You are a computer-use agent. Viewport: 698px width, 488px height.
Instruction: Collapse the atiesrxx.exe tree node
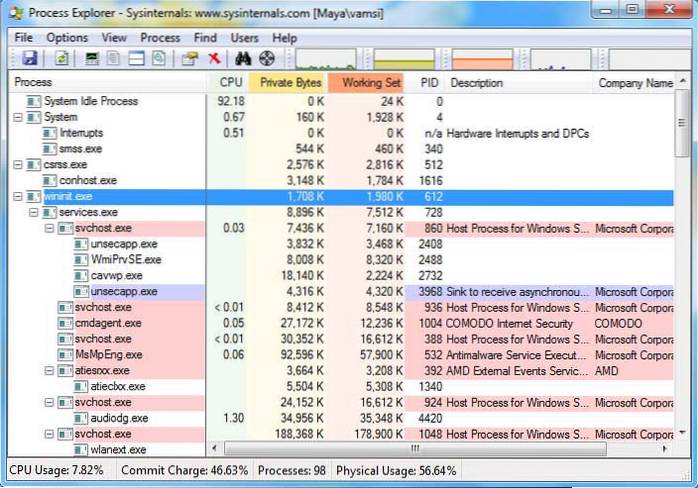coord(49,370)
